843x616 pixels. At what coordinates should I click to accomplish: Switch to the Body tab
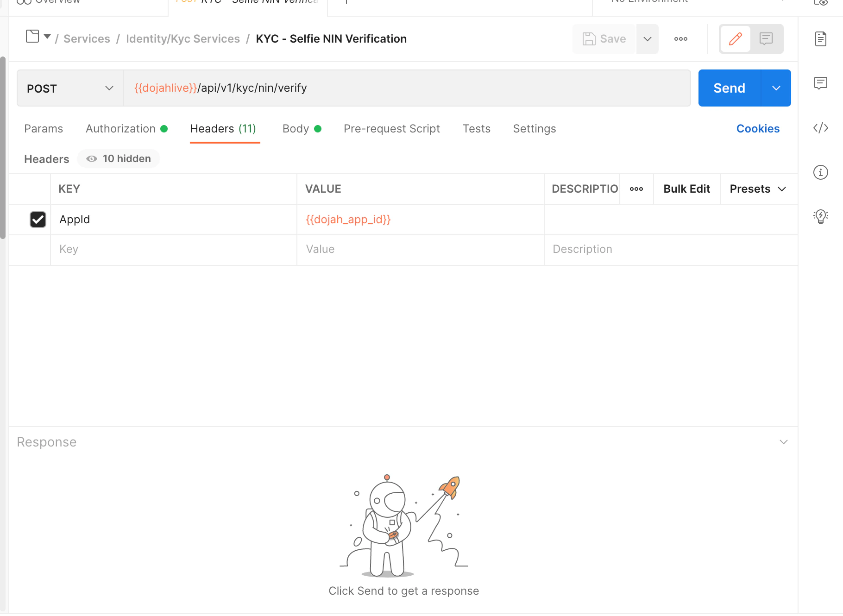point(302,129)
